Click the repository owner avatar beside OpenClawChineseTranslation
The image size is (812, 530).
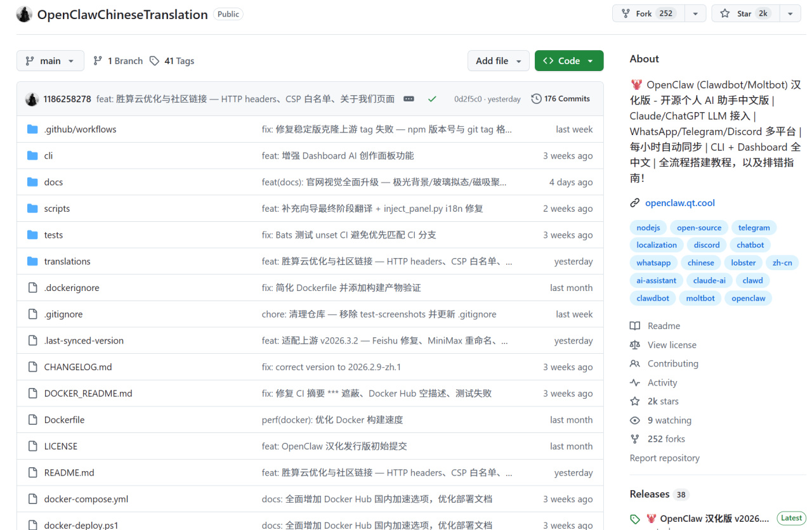[x=24, y=14]
